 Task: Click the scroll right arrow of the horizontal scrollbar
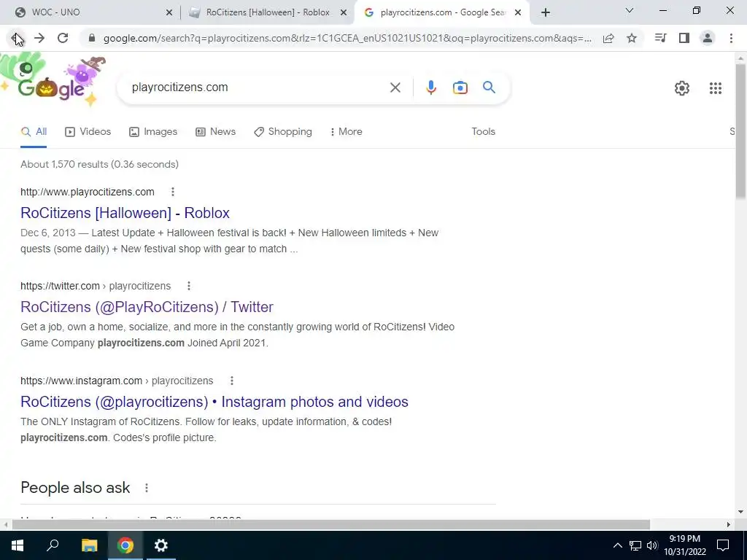729,525
